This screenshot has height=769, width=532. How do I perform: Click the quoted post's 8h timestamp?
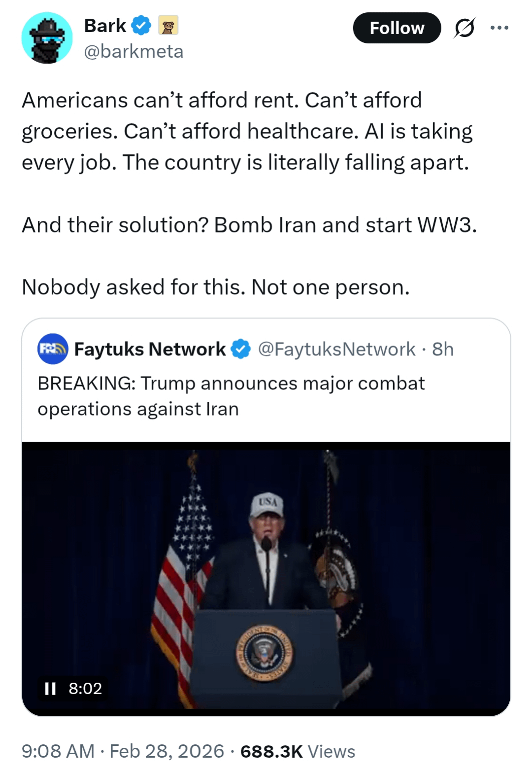tap(443, 349)
